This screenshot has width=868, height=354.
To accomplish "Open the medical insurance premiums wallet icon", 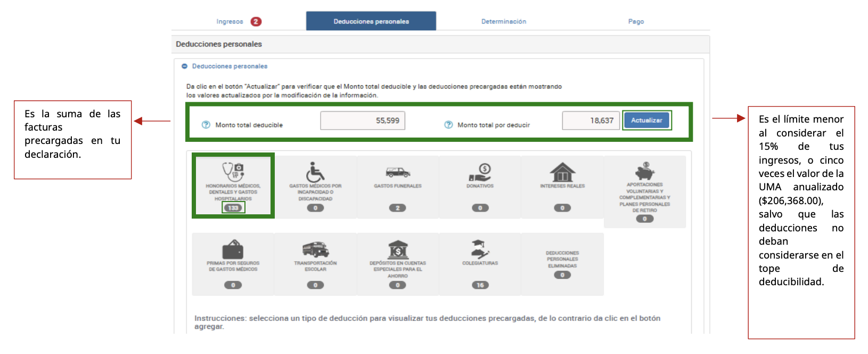I will (x=233, y=250).
